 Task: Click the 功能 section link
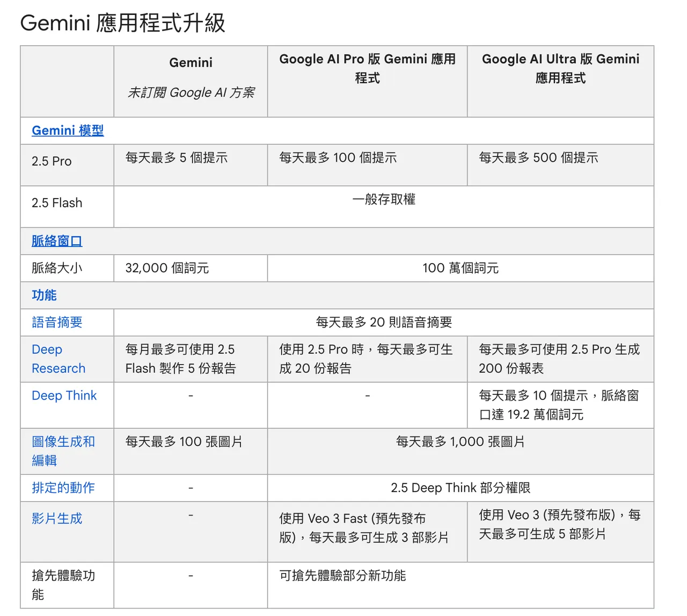pyautogui.click(x=44, y=295)
